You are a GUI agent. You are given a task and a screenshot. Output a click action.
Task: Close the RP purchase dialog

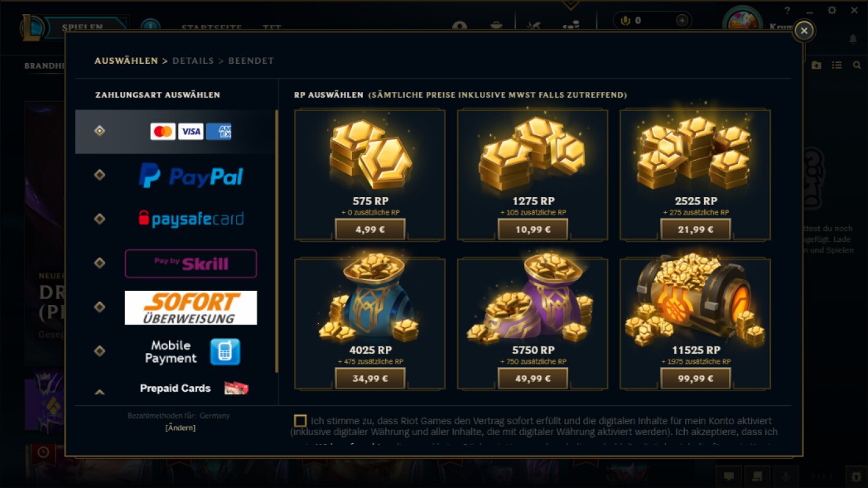pos(803,30)
